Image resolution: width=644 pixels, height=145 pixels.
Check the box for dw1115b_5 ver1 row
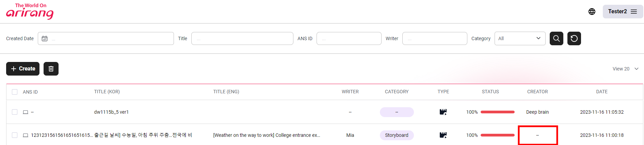[15, 112]
